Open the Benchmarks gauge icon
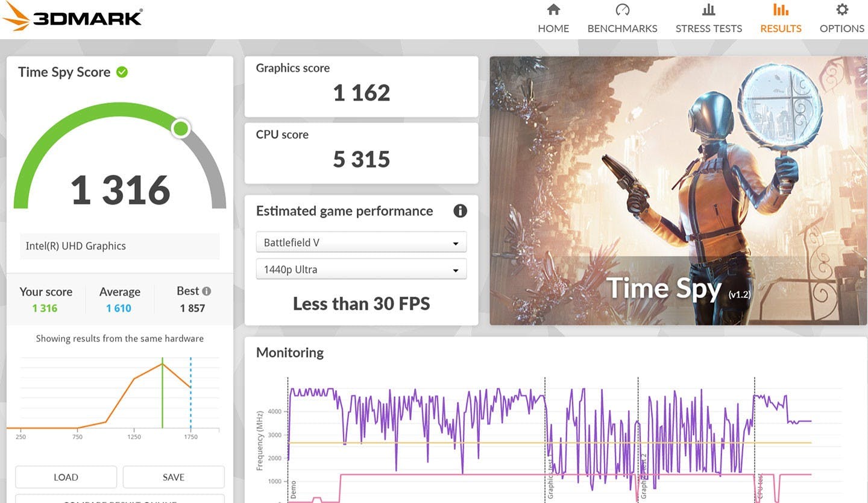This screenshot has width=868, height=503. click(x=622, y=10)
